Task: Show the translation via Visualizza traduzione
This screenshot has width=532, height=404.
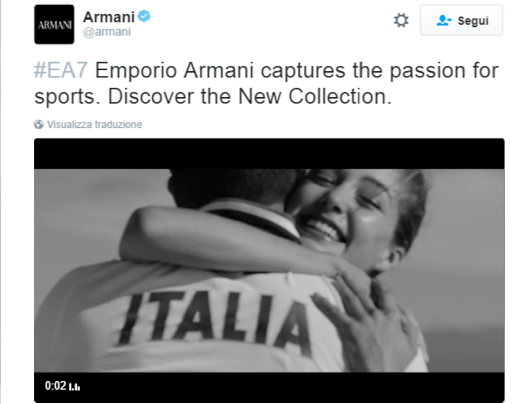Action: (95, 125)
